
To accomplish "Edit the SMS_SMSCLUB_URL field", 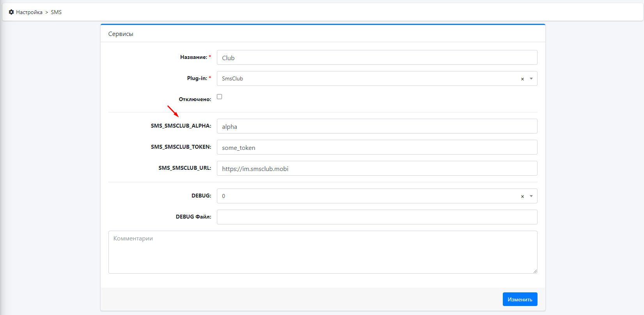I will (x=377, y=168).
